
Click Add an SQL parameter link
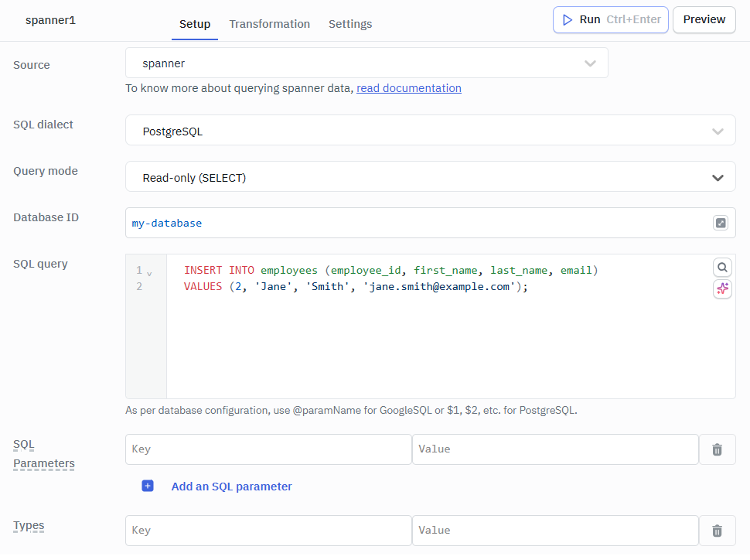231,487
